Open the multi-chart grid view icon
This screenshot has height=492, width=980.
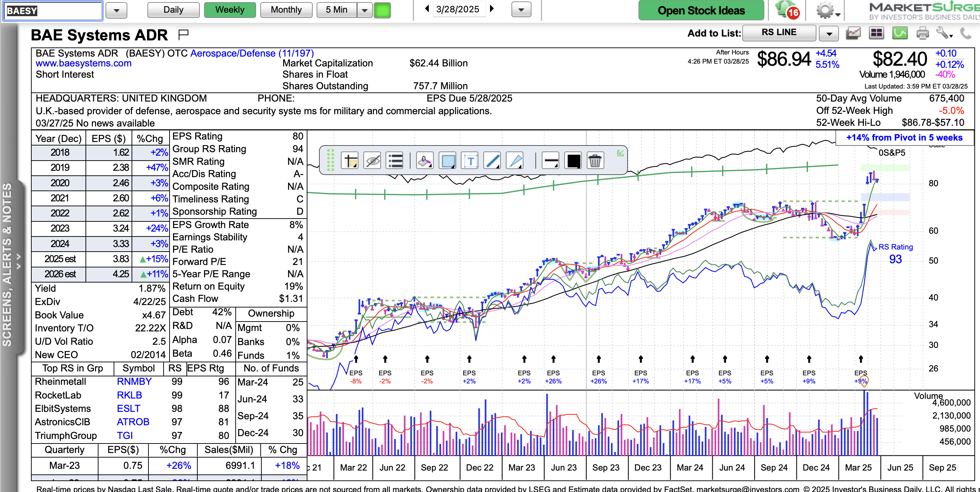876,33
